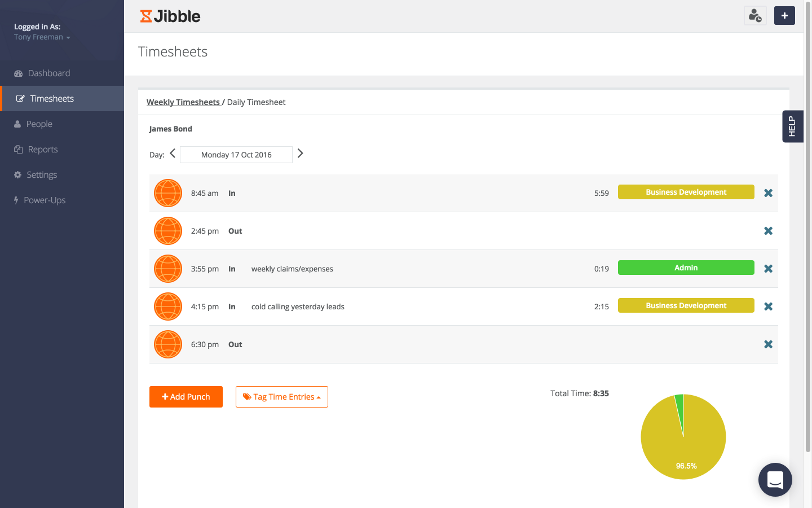The height and width of the screenshot is (508, 812).
Task: Click the Jibble logo
Action: click(170, 16)
